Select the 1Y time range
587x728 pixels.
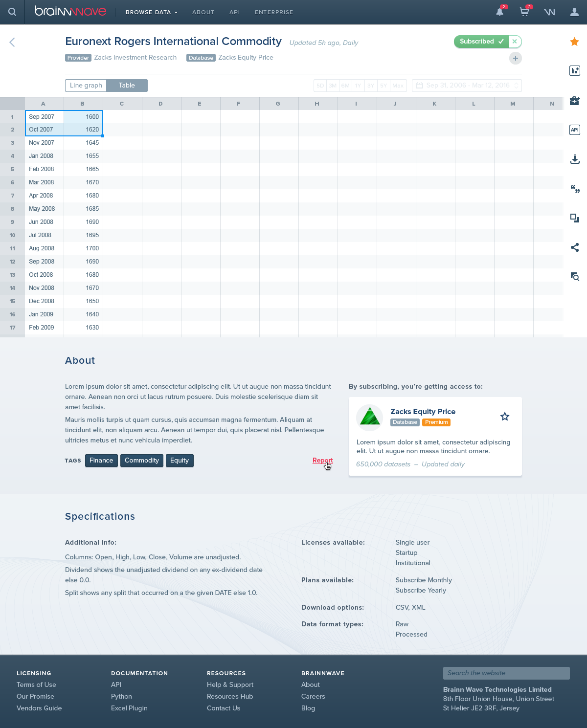358,86
